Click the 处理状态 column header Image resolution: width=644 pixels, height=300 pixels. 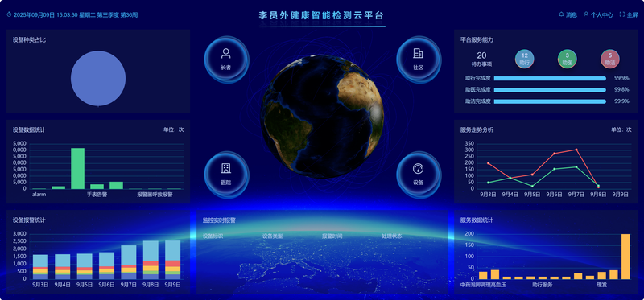coord(392,236)
